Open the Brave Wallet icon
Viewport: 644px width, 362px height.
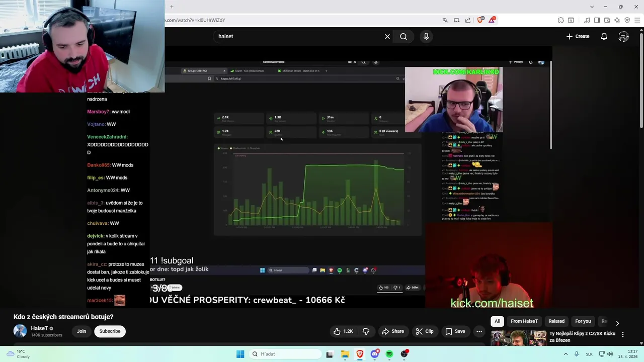tap(607, 20)
